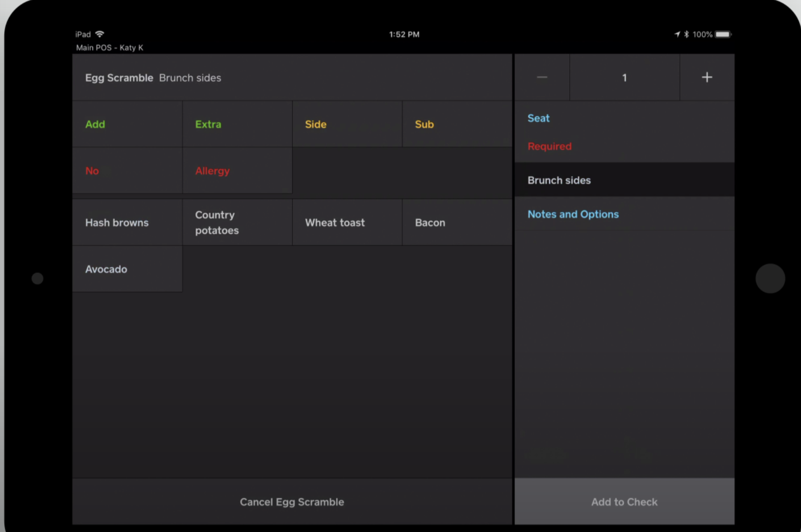The width and height of the screenshot is (801, 532).
Task: Tap the Bluetooth status icon
Action: pos(687,34)
